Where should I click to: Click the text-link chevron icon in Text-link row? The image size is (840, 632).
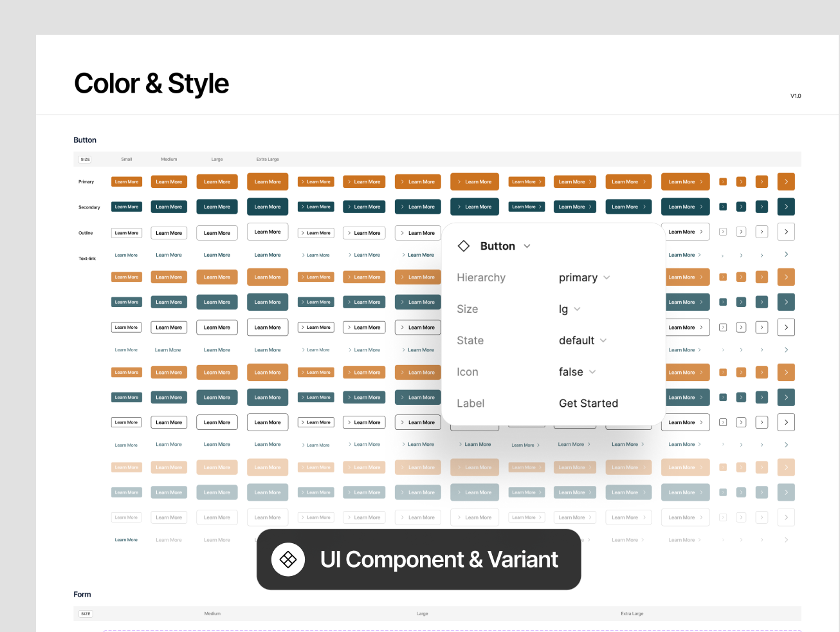pos(785,254)
